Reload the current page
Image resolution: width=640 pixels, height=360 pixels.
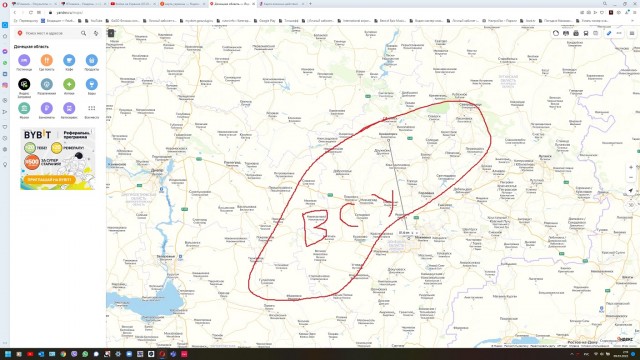click(x=31, y=13)
